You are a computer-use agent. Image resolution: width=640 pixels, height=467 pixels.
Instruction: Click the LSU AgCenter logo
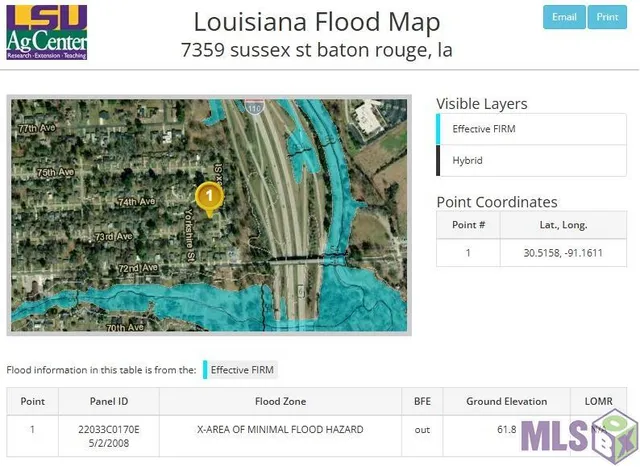tap(46, 32)
